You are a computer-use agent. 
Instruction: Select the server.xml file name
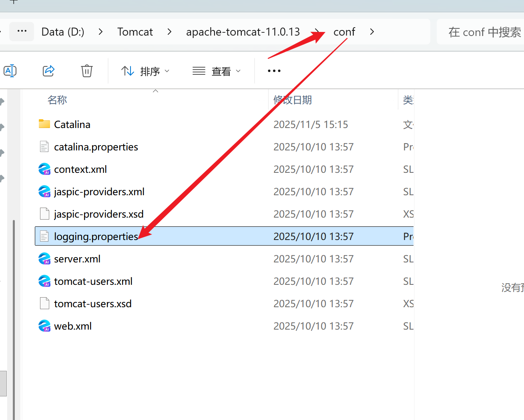coord(77,259)
